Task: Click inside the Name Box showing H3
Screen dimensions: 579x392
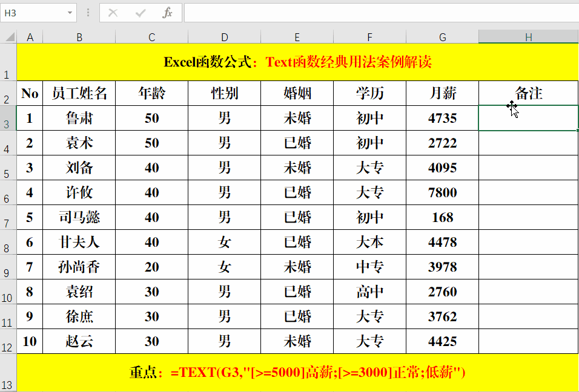Action: pyautogui.click(x=33, y=13)
